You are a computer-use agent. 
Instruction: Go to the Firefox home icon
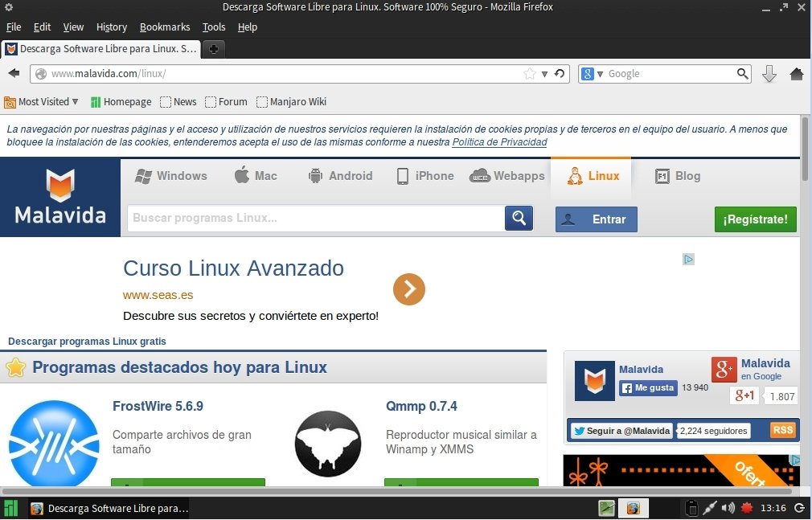(797, 74)
